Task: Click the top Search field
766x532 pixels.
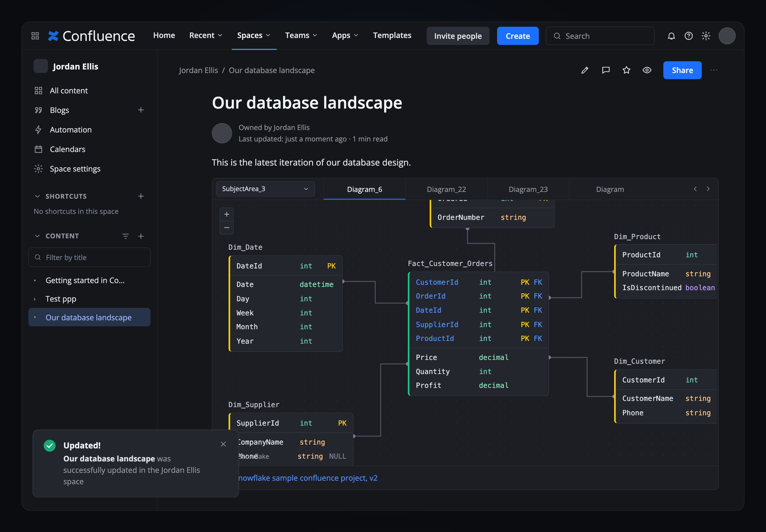Action: (600, 36)
